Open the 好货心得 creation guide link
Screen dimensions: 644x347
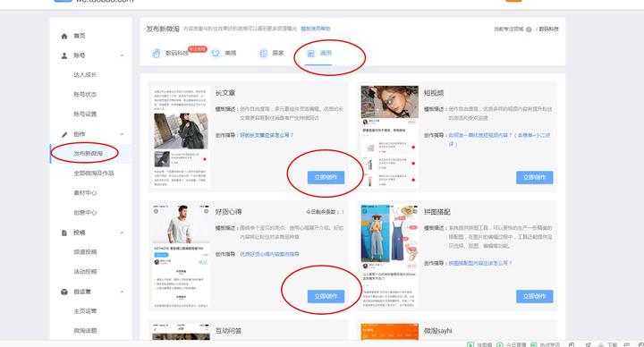(x=269, y=254)
